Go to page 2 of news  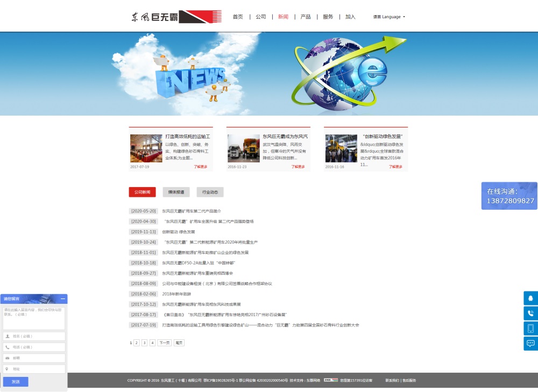(137, 343)
